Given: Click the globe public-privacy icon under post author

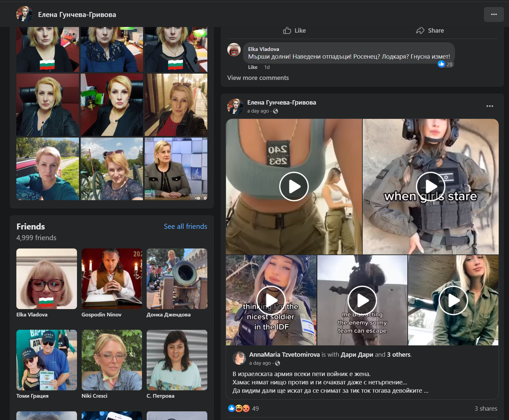Looking at the screenshot, I should (275, 111).
